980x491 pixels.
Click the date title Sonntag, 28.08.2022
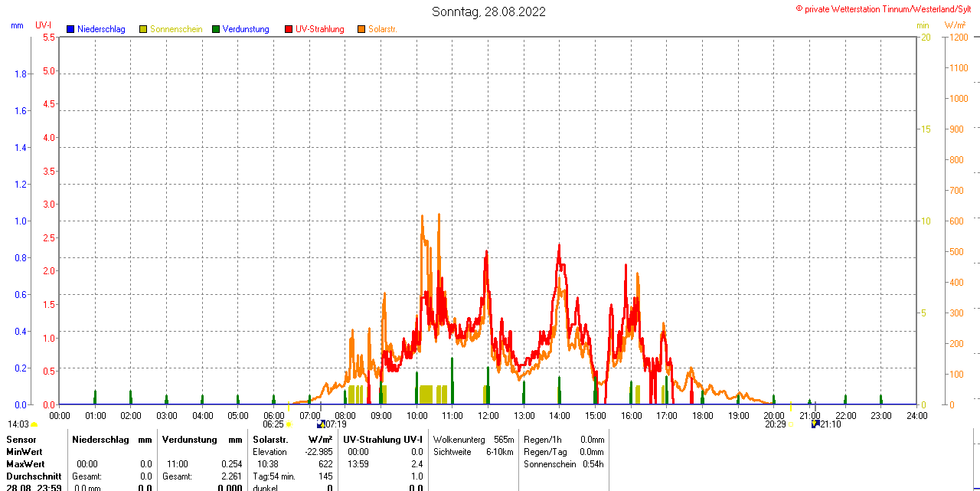(489, 11)
